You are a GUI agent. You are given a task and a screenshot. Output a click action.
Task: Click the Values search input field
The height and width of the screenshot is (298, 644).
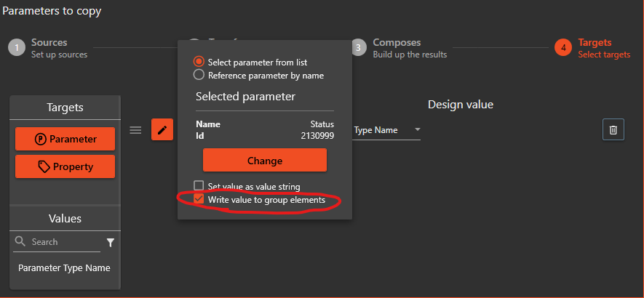pyautogui.click(x=64, y=242)
